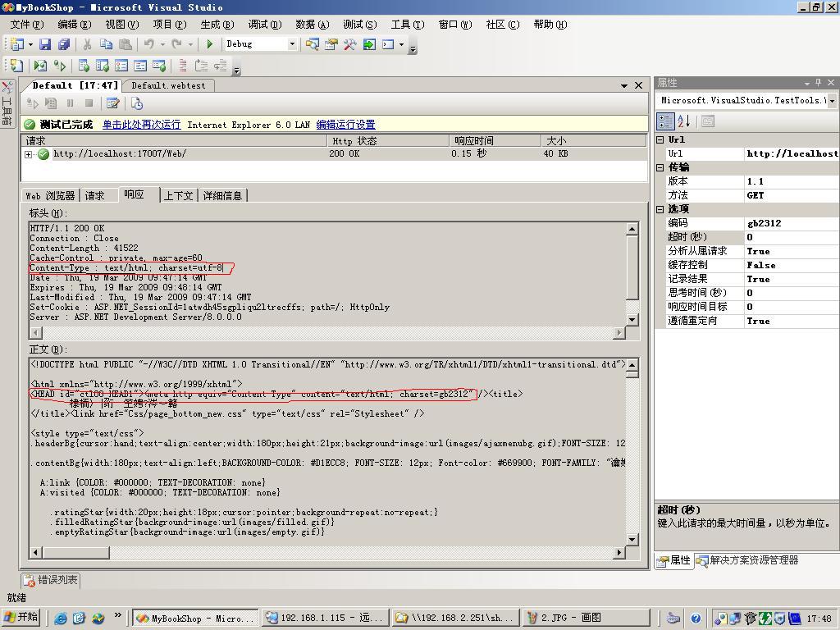Click the 响应时间 column header
The height and width of the screenshot is (630, 840).
pos(495,141)
